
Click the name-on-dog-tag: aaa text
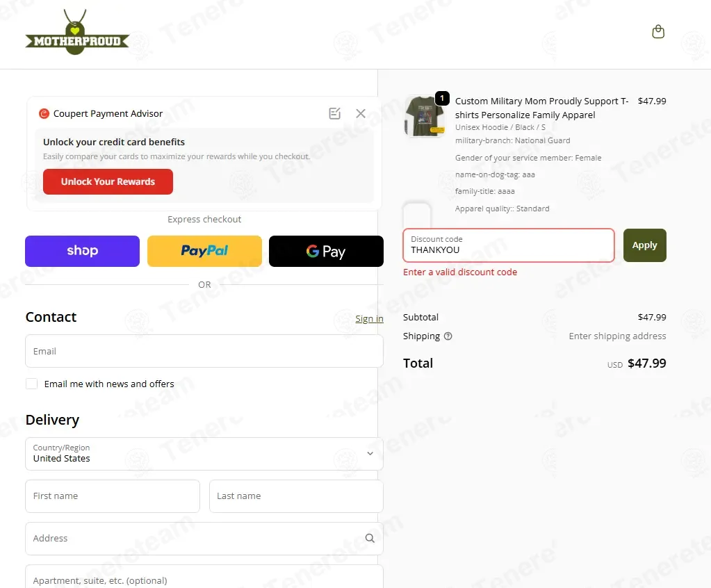495,174
